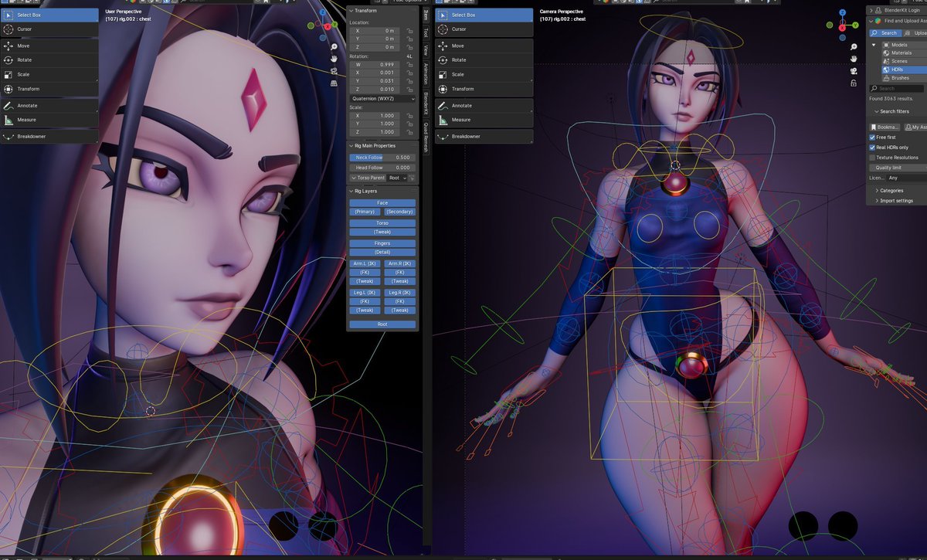Toggle Free first checkbox
This screenshot has width=927, height=560.
[x=873, y=137]
